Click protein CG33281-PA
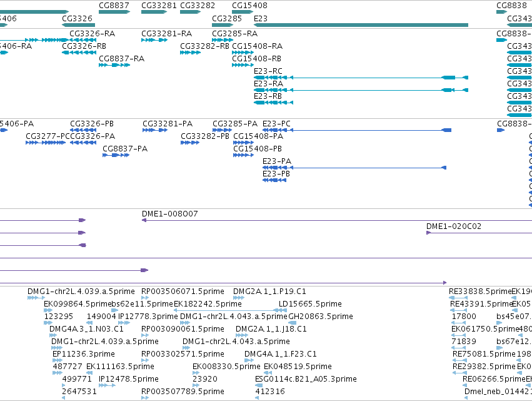Screen dimensions: 532x401 point(155,130)
